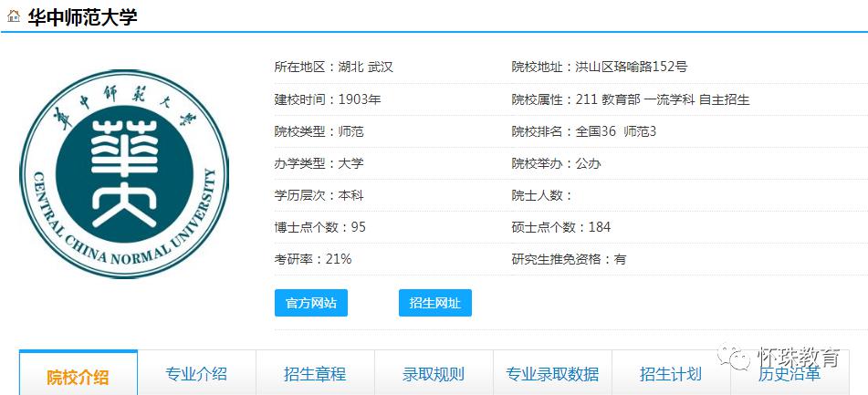Click the 博士点个数：95 text
The image size is (868, 395).
pos(320,227)
